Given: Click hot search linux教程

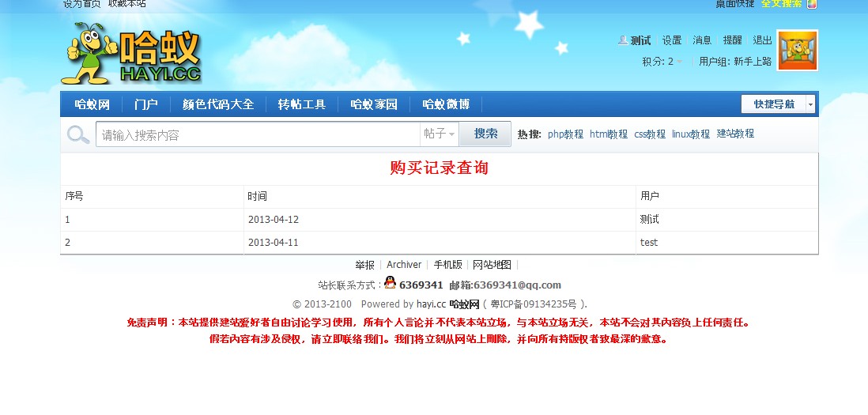Looking at the screenshot, I should (691, 134).
